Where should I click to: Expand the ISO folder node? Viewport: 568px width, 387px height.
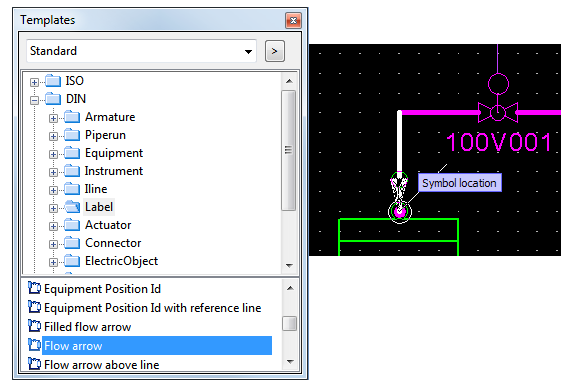click(x=34, y=82)
